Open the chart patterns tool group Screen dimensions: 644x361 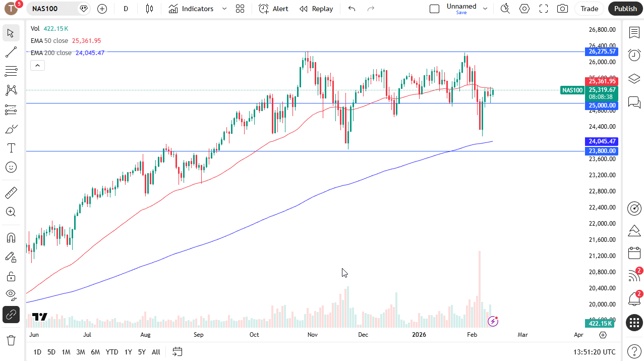[11, 90]
